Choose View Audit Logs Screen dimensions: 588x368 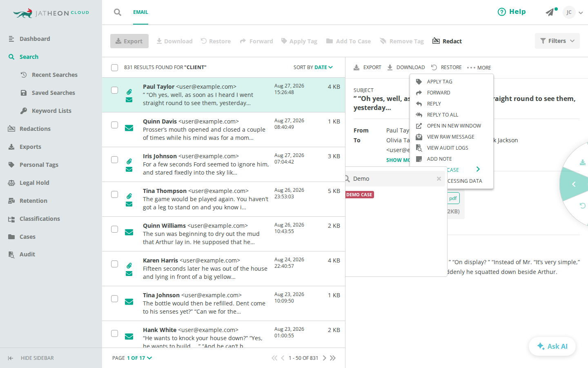tap(448, 148)
